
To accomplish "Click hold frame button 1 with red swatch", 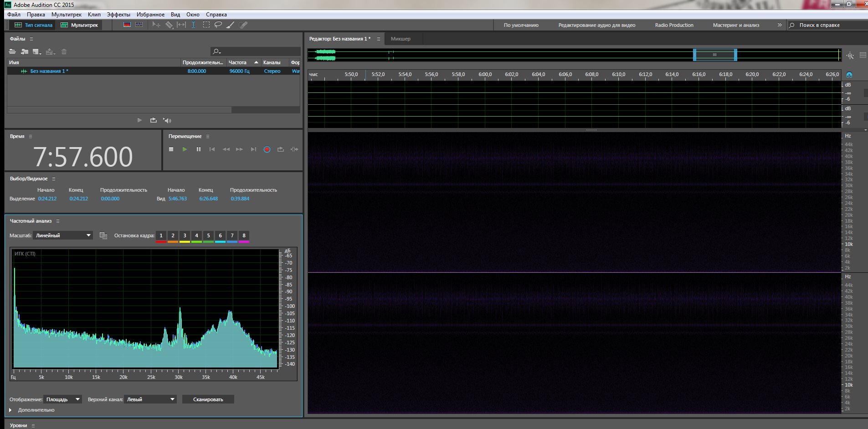I will pyautogui.click(x=161, y=236).
